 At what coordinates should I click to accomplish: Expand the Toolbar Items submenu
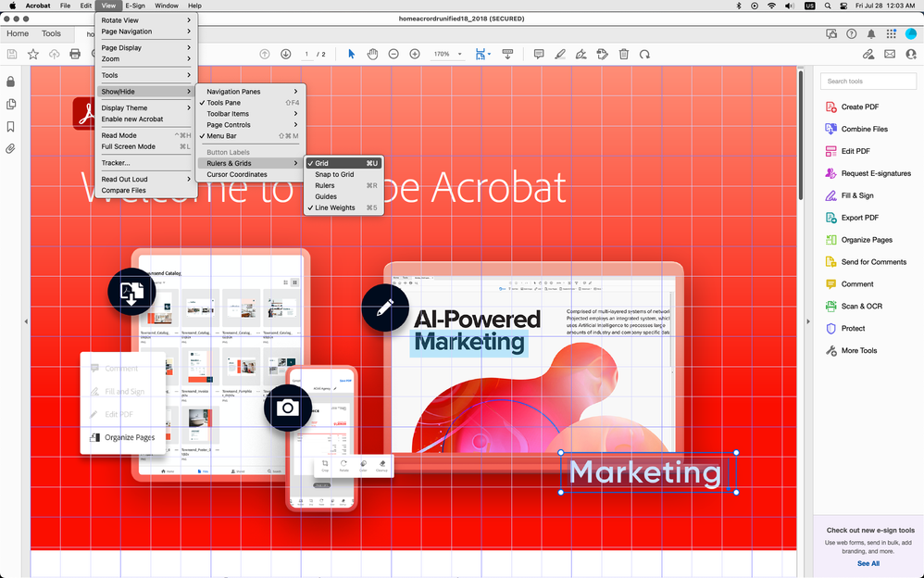pyautogui.click(x=251, y=114)
